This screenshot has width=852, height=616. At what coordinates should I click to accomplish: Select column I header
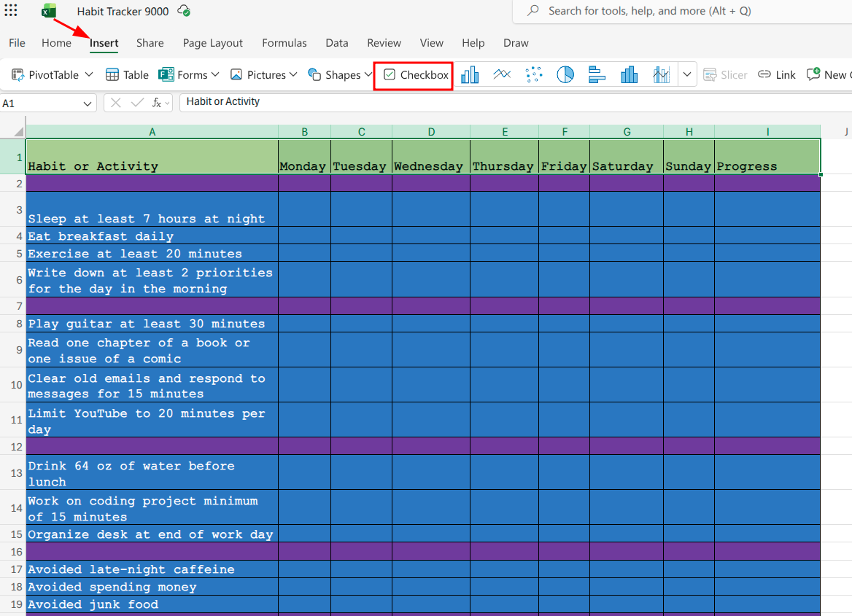click(767, 131)
